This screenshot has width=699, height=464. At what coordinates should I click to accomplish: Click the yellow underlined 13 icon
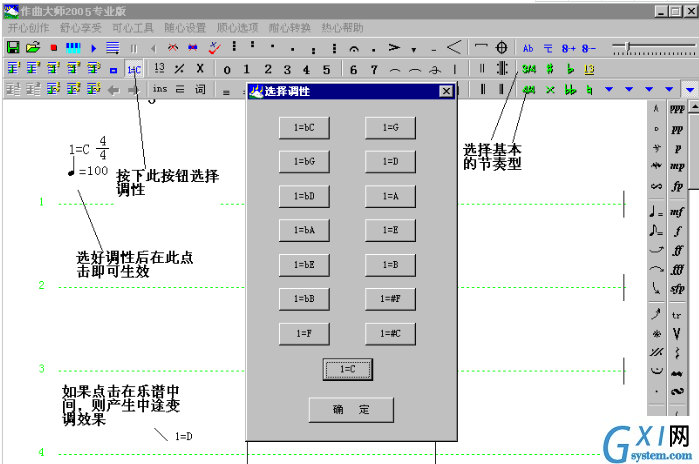pos(589,69)
